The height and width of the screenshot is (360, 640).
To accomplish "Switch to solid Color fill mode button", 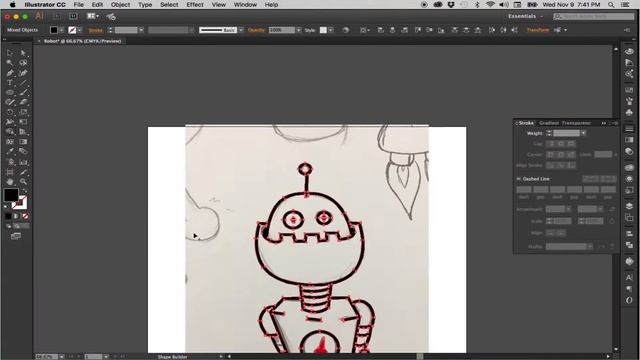I will (8, 216).
